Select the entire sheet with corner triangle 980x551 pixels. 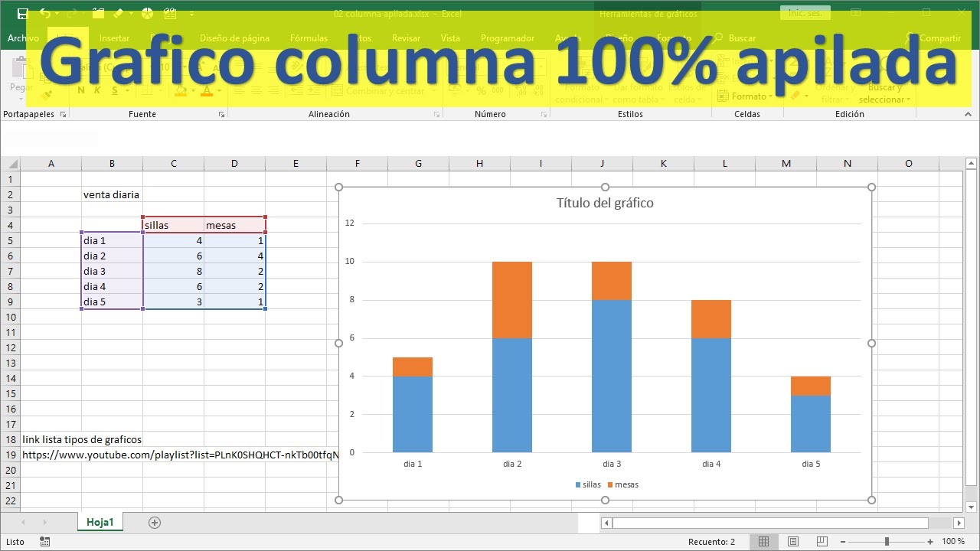10,164
